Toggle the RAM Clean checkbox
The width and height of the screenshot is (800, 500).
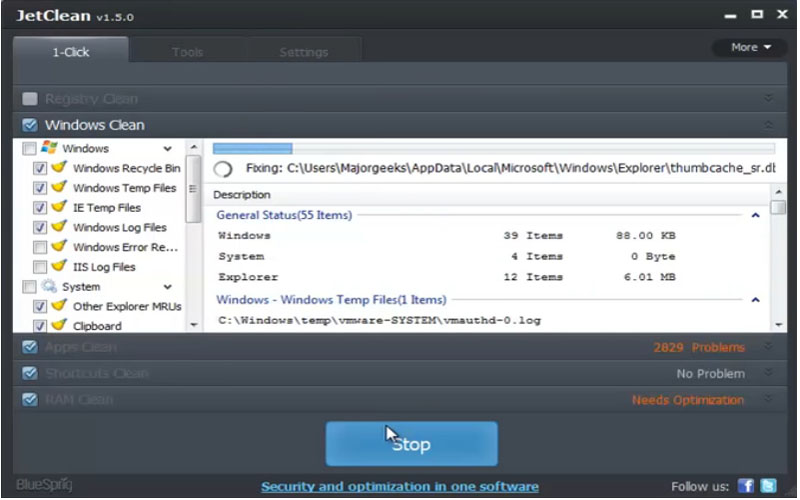click(x=30, y=399)
